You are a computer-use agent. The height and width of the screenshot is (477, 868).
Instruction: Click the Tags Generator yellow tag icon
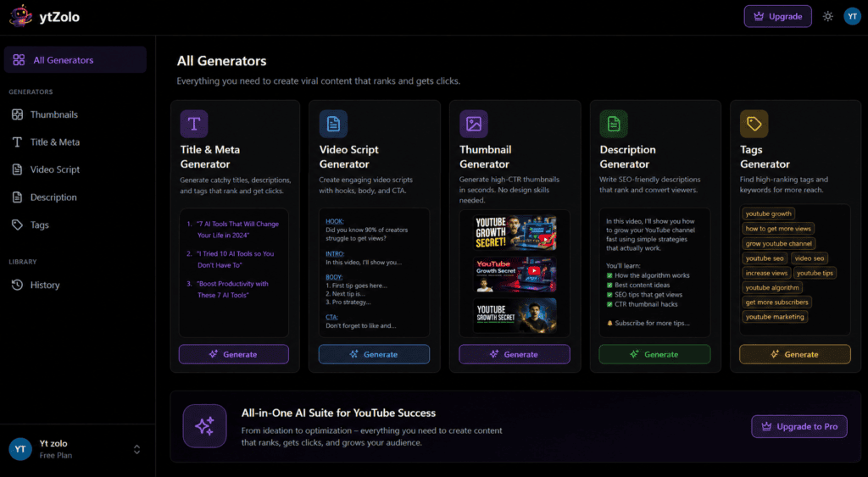coord(754,124)
